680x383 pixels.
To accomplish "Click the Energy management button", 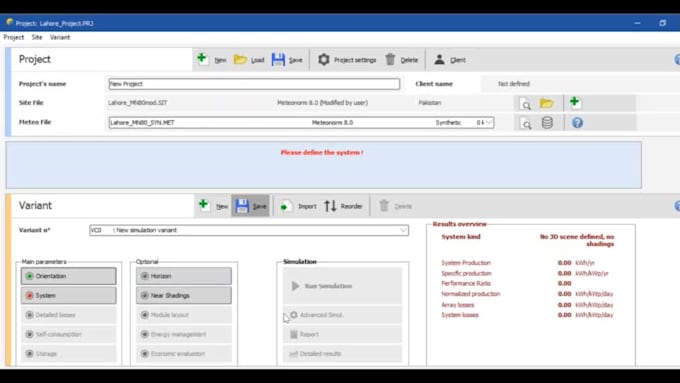I will tap(184, 334).
